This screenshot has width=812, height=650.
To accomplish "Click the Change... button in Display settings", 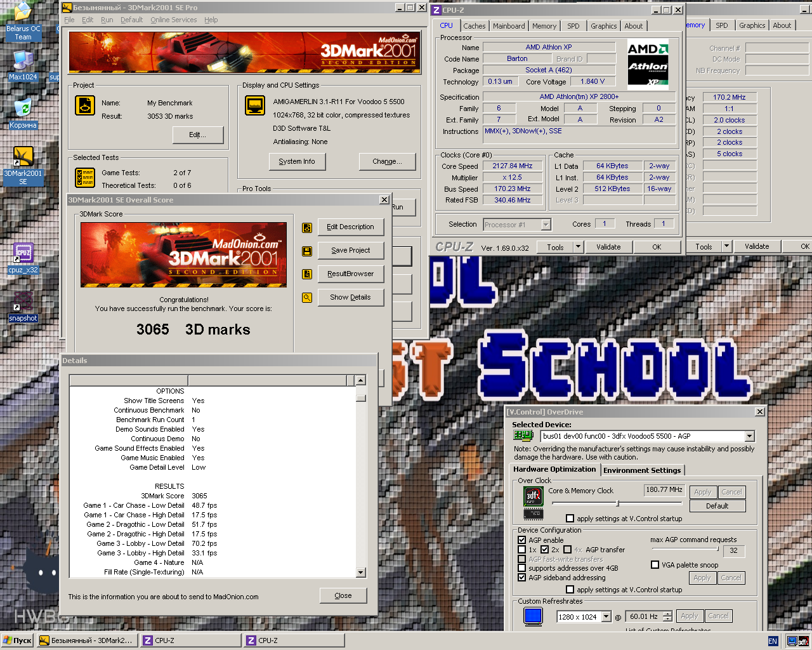I will click(387, 162).
